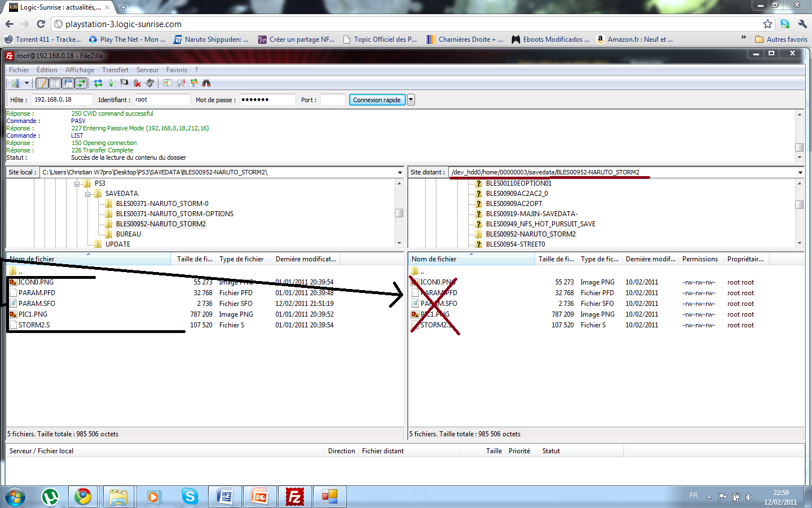The width and height of the screenshot is (812, 508).
Task: Click the refresh file lists icon
Action: click(x=98, y=83)
